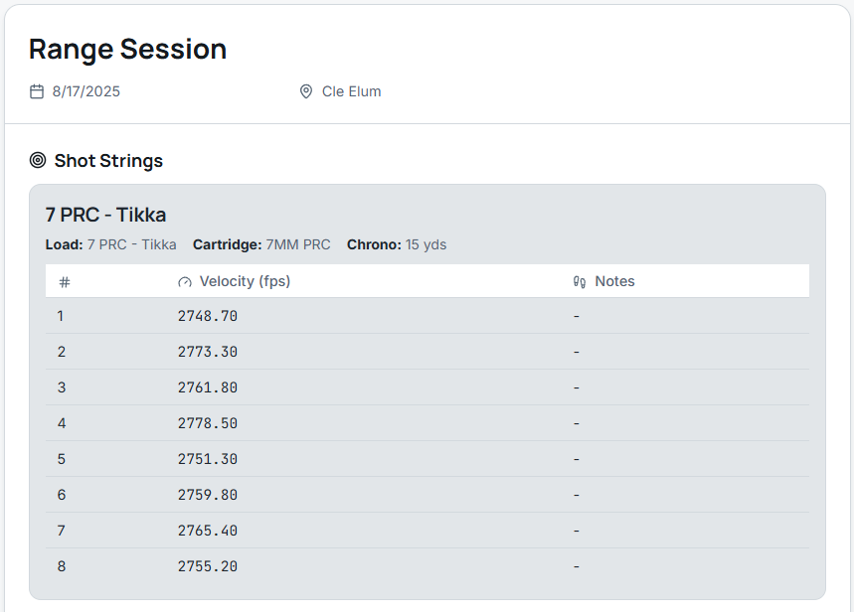Viewport: 854px width, 616px height.
Task: Click the gauge icon in Velocity header
Action: coord(184,282)
